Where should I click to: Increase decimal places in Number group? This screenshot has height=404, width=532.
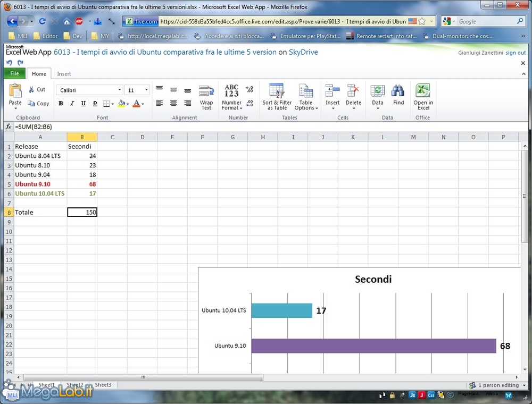click(250, 89)
